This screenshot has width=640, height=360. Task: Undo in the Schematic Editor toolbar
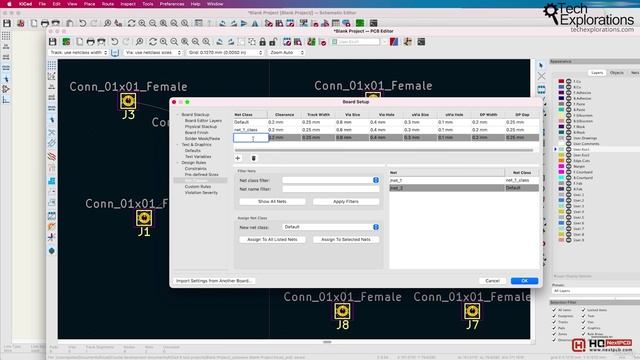82,23
